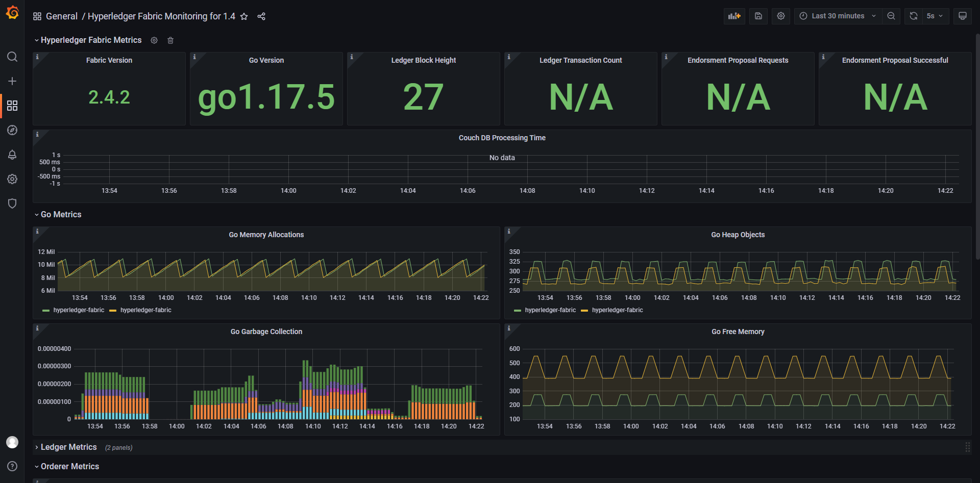
Task: Open the Explore compass icon
Action: coord(12,130)
